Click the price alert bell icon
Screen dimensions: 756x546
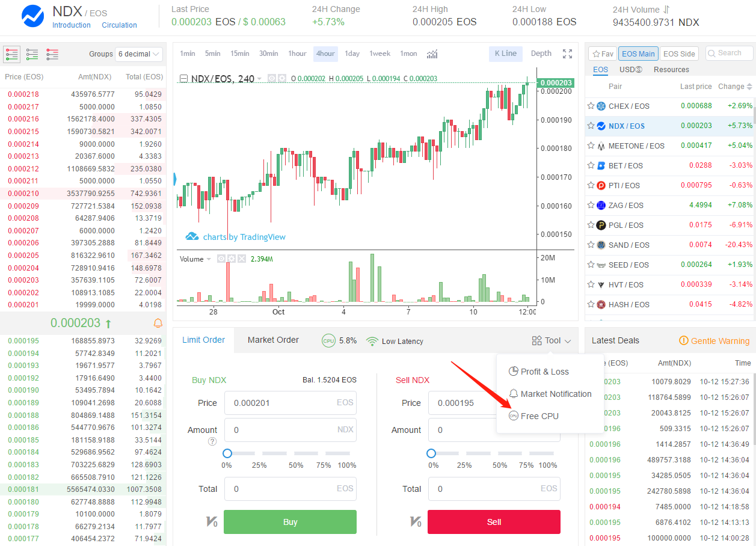tap(158, 323)
